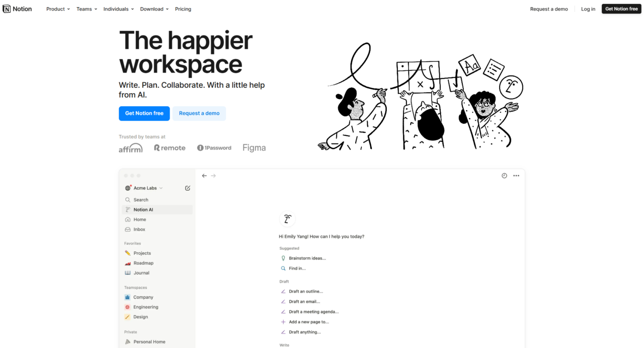Screen dimensions: 644x348
Task: Open Search in the sidebar
Action: click(x=157, y=200)
